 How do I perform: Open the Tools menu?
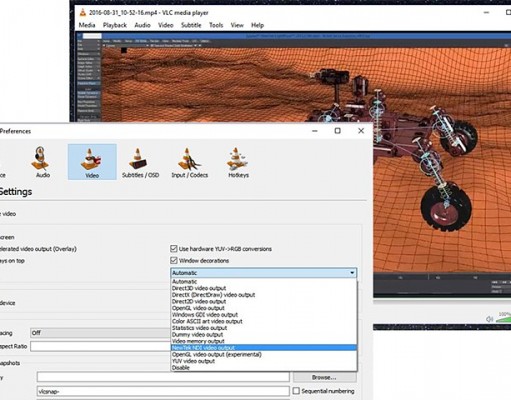tap(216, 25)
